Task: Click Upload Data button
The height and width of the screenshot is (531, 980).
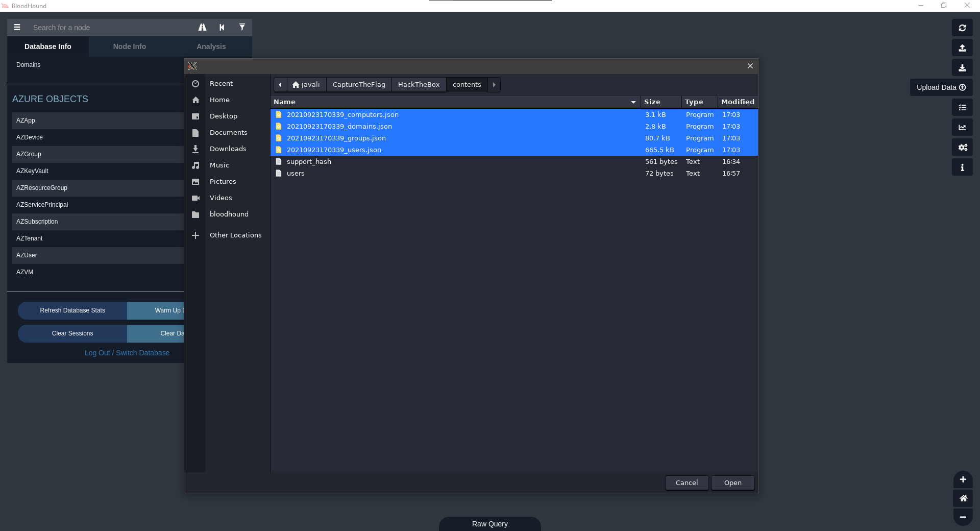Action: pos(941,87)
